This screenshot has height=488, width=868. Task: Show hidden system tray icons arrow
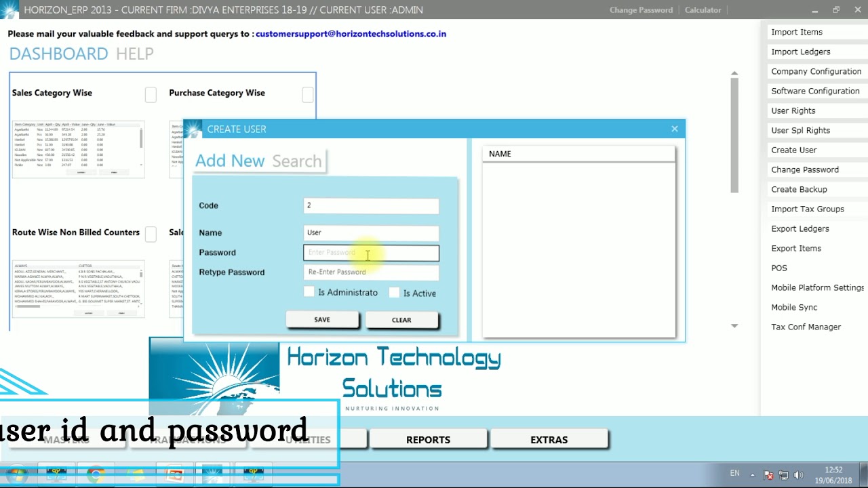click(x=752, y=474)
